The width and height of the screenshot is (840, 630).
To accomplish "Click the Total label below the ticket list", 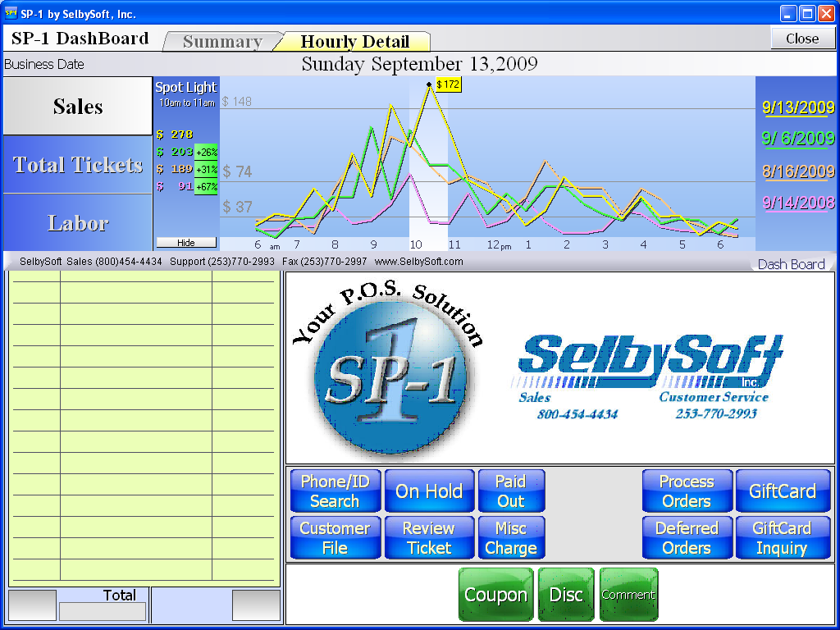I will (120, 596).
